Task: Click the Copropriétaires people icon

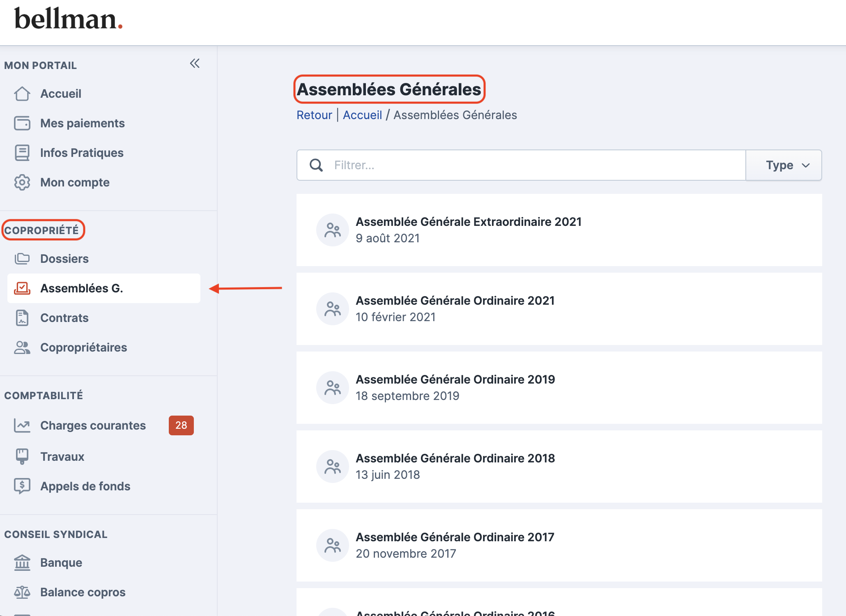Action: click(22, 347)
